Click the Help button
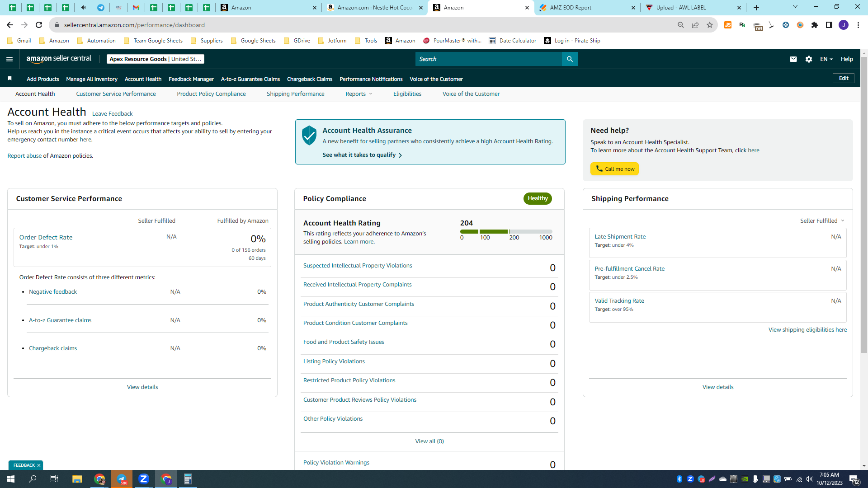The height and width of the screenshot is (488, 868). (x=847, y=59)
